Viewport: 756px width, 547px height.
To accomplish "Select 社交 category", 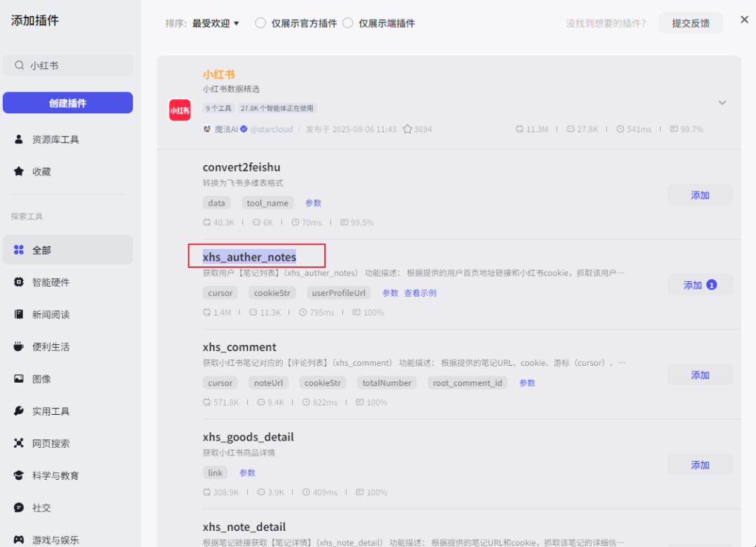I will (67, 508).
